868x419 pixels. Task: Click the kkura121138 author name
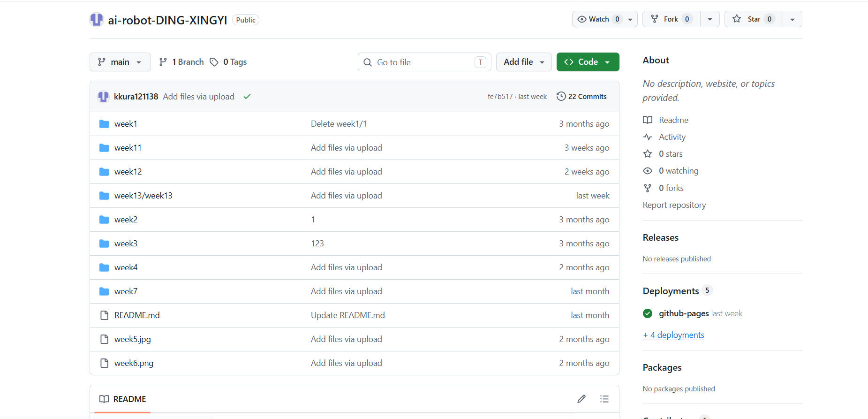[x=136, y=97]
